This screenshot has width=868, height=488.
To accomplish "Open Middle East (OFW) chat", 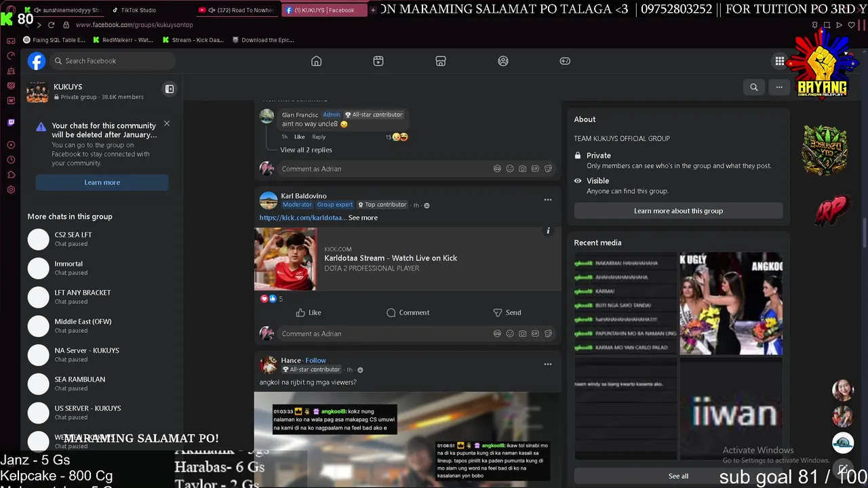I will (x=102, y=326).
